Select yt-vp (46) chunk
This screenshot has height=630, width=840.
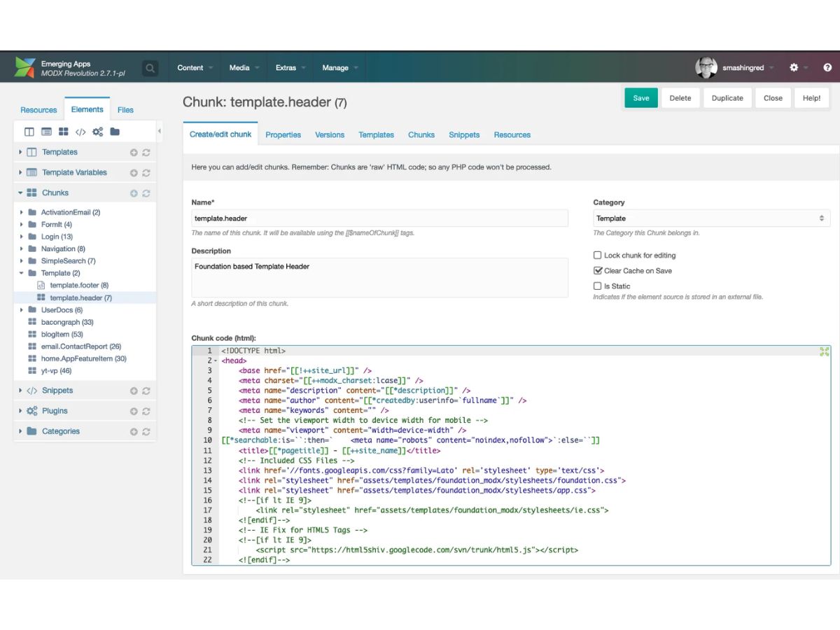pyautogui.click(x=56, y=371)
